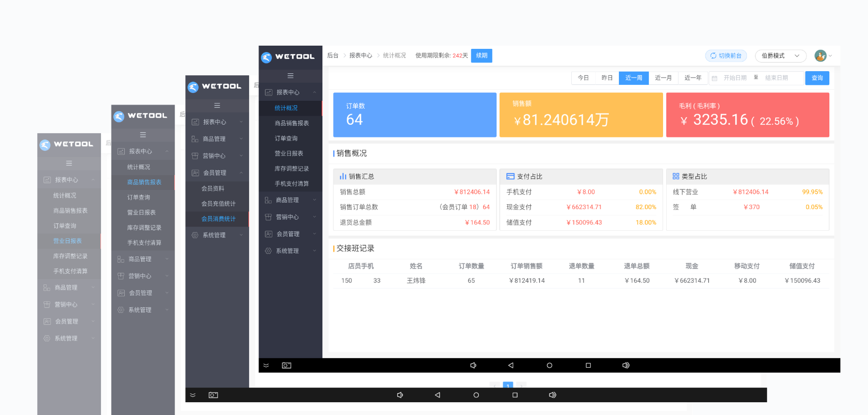Open the 伯爵模式 mode dropdown
Screen dimensions: 868x415
pyautogui.click(x=780, y=56)
